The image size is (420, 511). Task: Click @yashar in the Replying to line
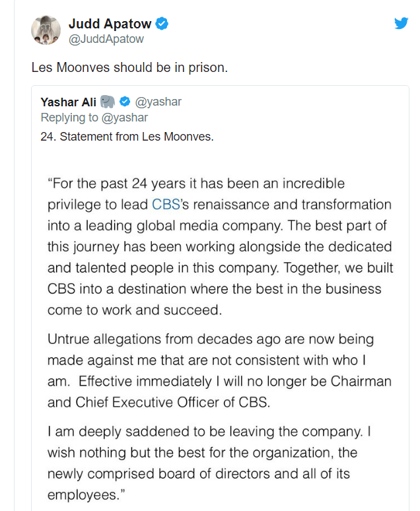tap(125, 118)
